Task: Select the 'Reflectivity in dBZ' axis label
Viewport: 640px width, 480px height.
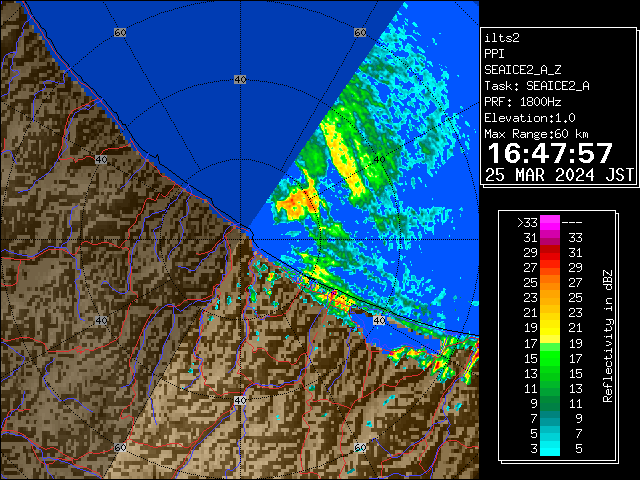Action: click(608, 336)
